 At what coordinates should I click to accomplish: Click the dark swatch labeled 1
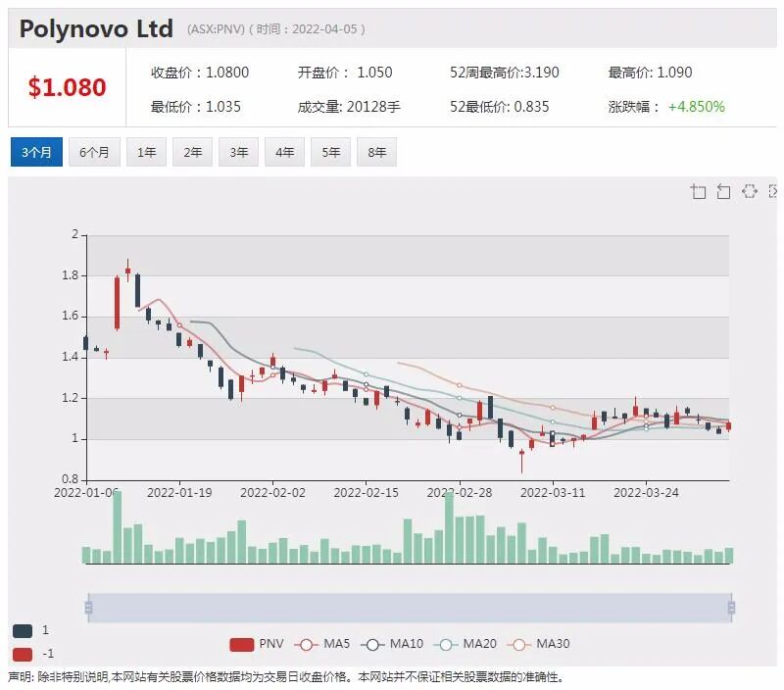click(23, 631)
